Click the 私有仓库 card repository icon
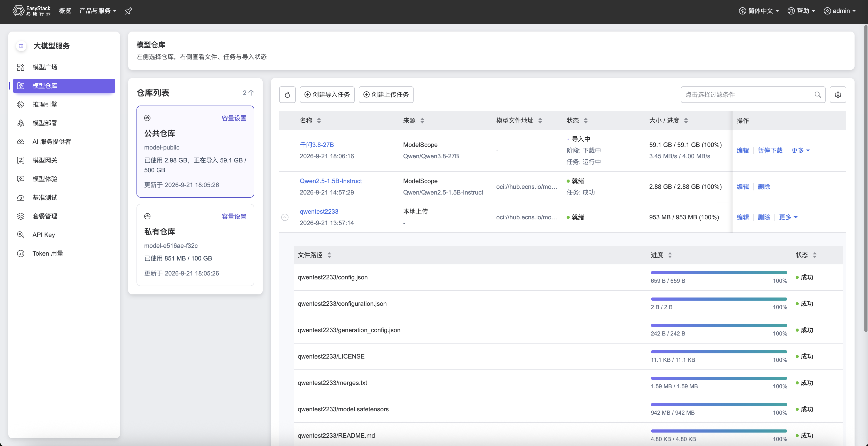This screenshot has width=868, height=446. 147,217
